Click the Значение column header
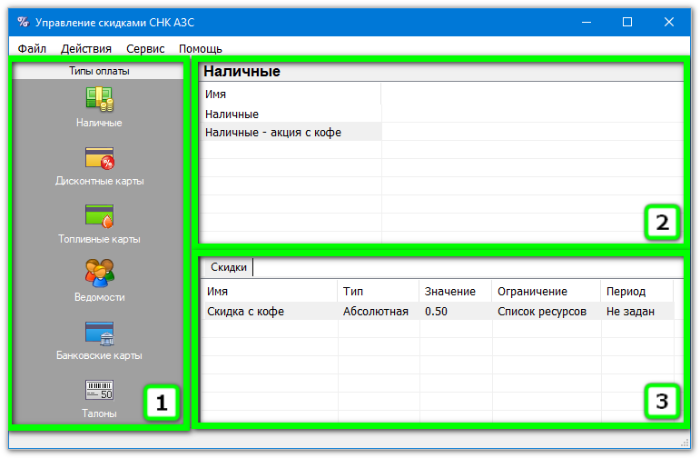Viewport: 700px width, 458px height. (x=450, y=291)
